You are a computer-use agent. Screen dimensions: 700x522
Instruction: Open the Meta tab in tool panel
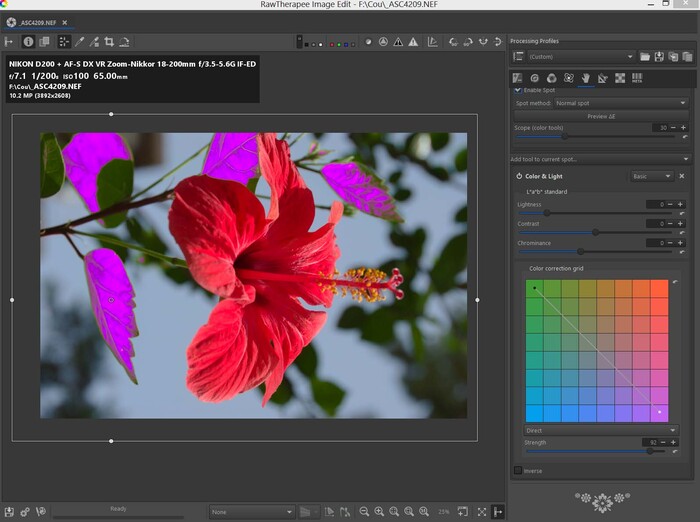(637, 77)
